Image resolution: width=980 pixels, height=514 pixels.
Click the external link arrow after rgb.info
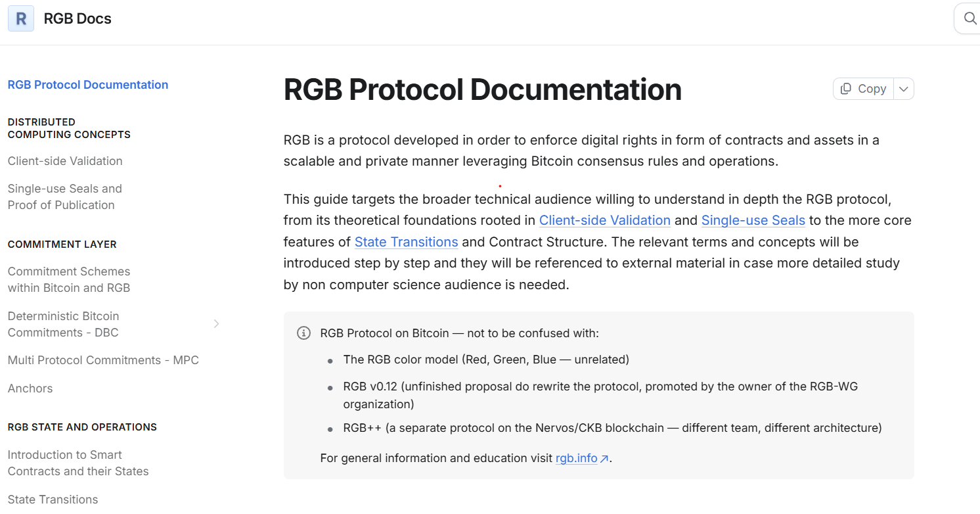pyautogui.click(x=604, y=459)
